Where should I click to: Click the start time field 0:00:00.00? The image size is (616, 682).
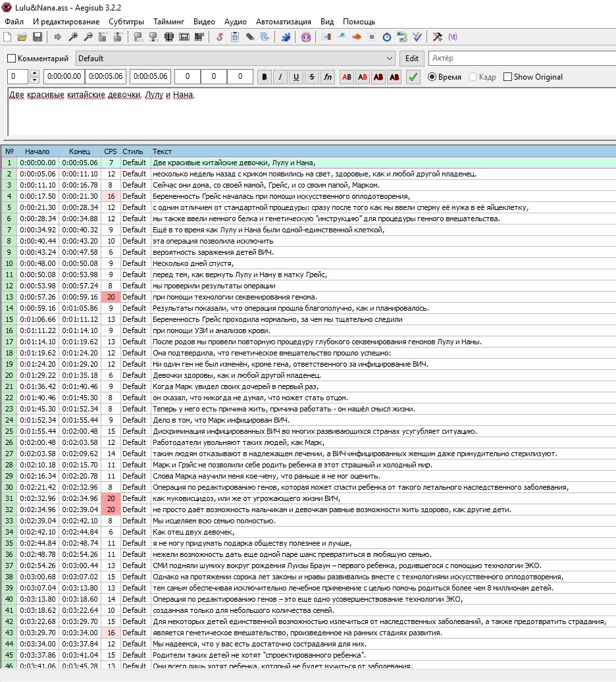(x=64, y=76)
